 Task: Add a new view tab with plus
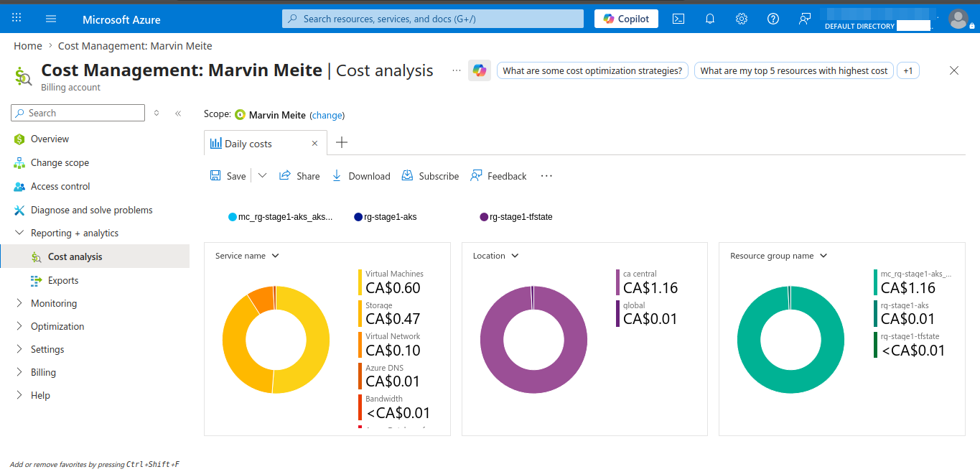[x=342, y=142]
